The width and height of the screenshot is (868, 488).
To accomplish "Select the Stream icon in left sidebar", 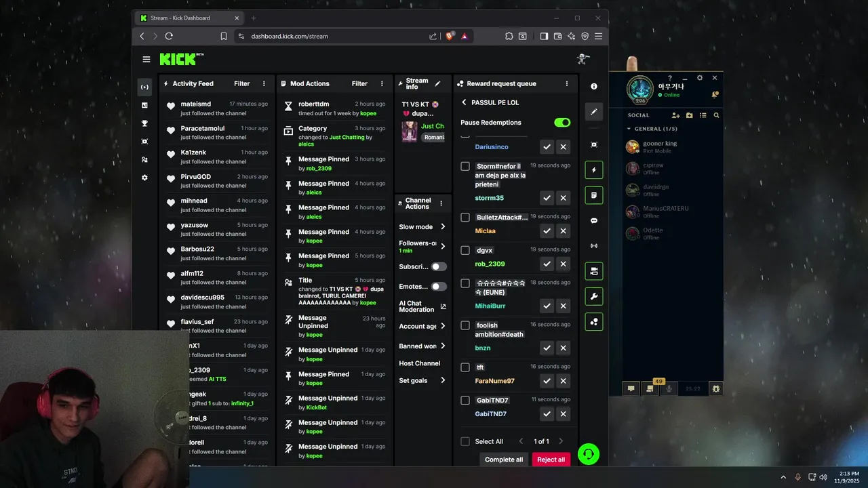I will pos(144,87).
